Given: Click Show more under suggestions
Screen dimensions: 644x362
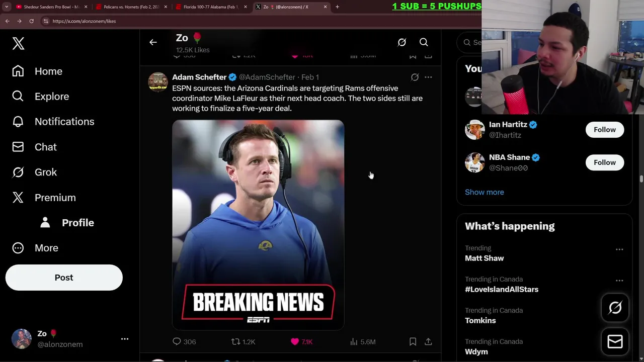Looking at the screenshot, I should click(484, 192).
